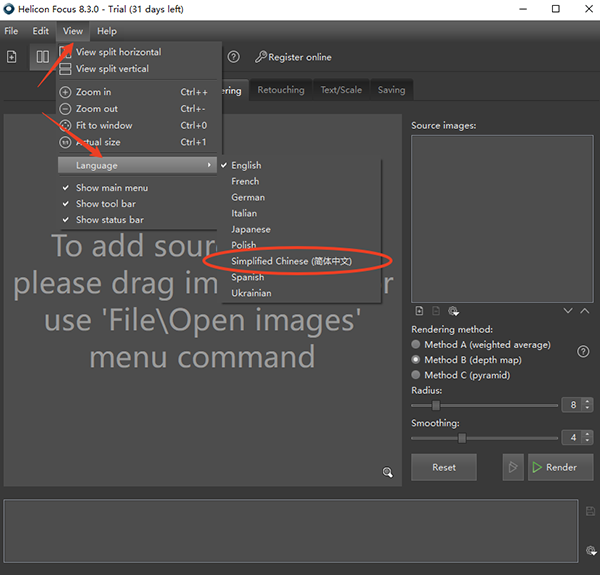Open the output settings gear dropdown at bottom right
Screen dimensions: 600x575
[591, 550]
